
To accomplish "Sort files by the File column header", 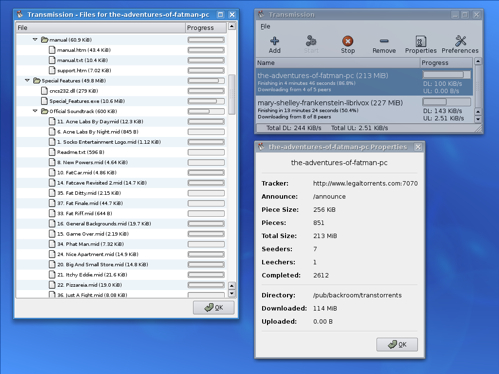I will tap(101, 28).
